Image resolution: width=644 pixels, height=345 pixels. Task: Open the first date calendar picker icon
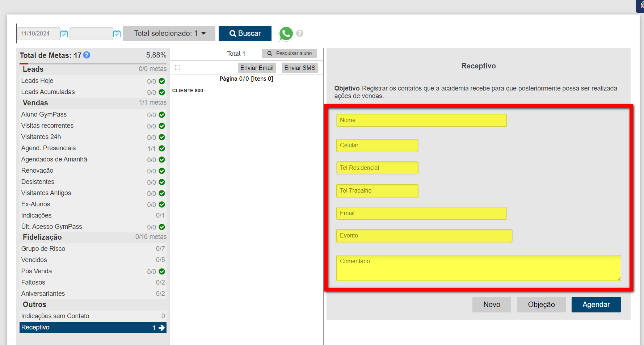click(x=64, y=34)
